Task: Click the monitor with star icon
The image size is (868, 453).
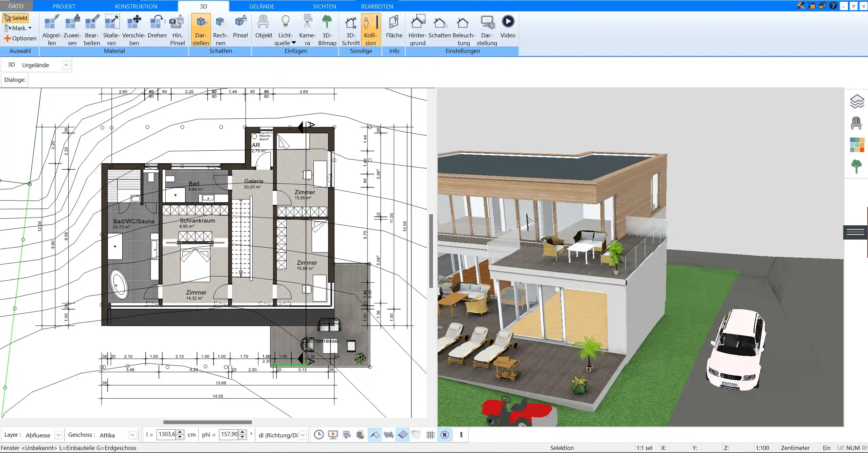Action: pos(333,435)
